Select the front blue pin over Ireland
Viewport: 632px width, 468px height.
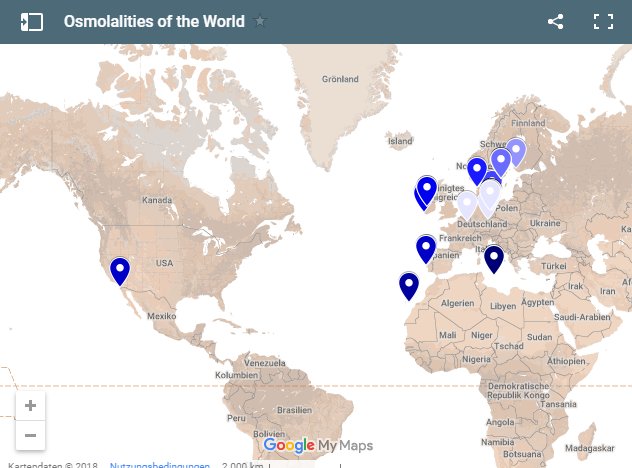pyautogui.click(x=426, y=191)
